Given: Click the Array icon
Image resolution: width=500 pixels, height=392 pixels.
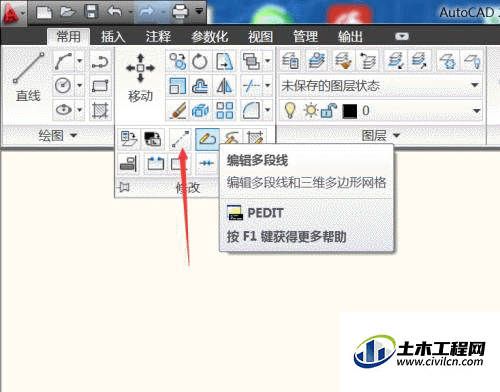Looking at the screenshot, I should pyautogui.click(x=224, y=110).
